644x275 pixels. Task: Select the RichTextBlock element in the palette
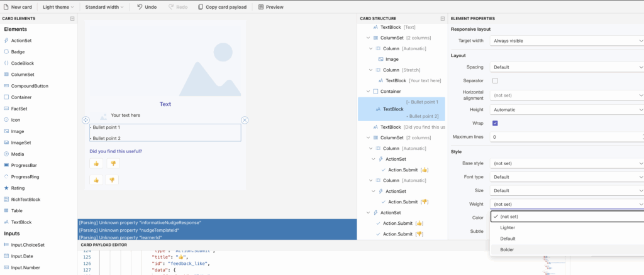click(x=22, y=200)
